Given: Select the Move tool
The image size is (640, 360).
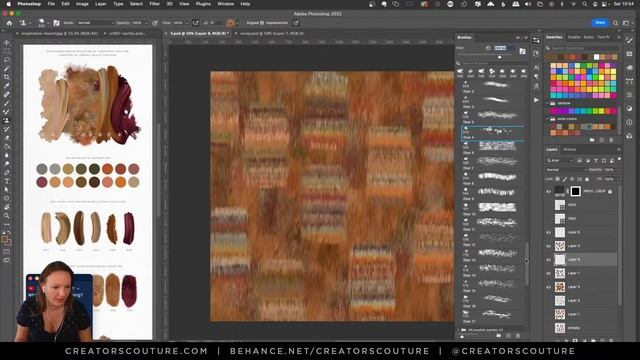Looking at the screenshot, I should point(7,42).
